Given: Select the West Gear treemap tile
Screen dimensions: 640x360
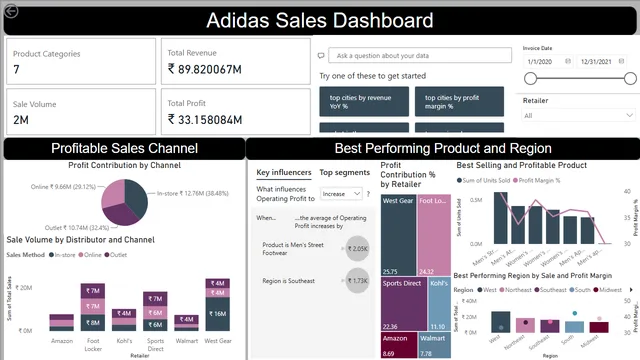Looking at the screenshot, I should point(398,235).
